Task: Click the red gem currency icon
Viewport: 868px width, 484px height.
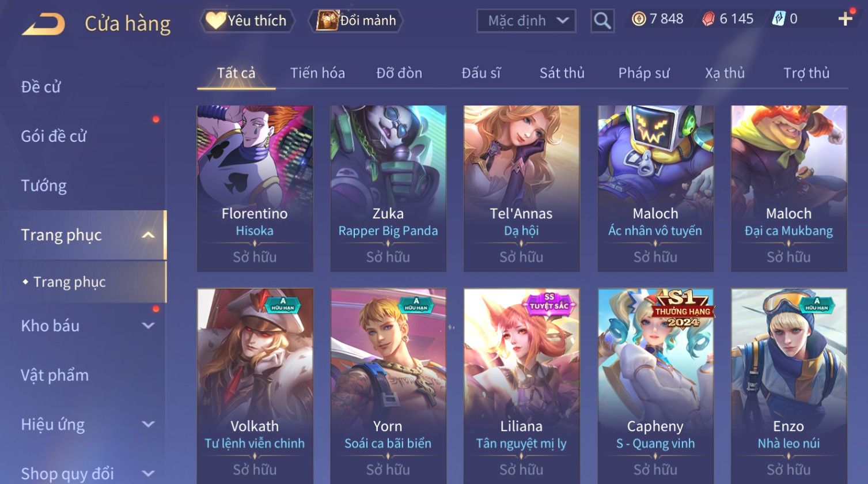Action: point(708,20)
